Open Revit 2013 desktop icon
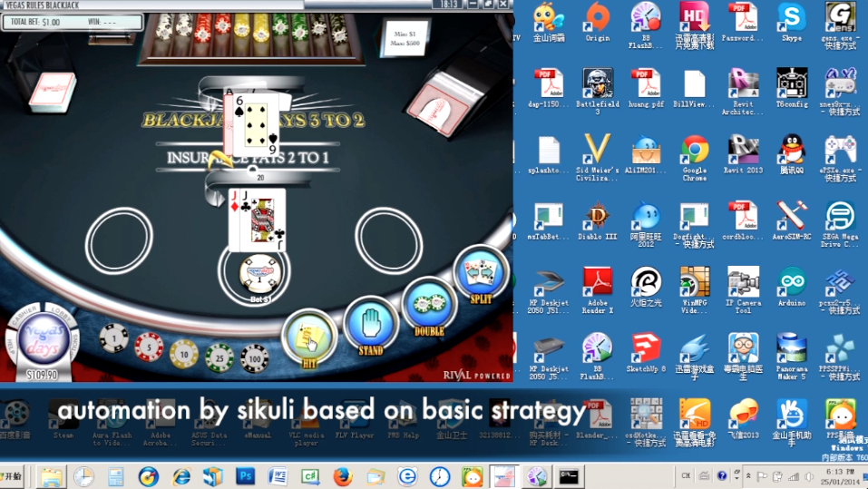Screen dimensions: 868x489 pyautogui.click(x=743, y=154)
